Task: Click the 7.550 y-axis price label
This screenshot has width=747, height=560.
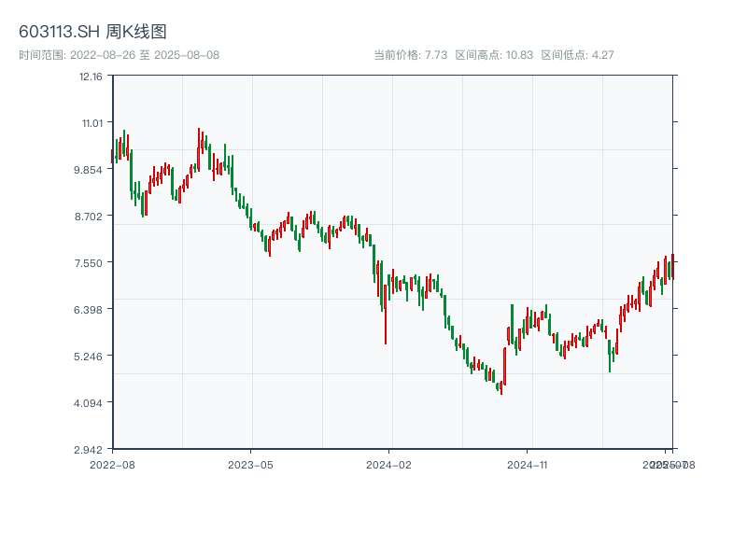Action: coord(89,263)
